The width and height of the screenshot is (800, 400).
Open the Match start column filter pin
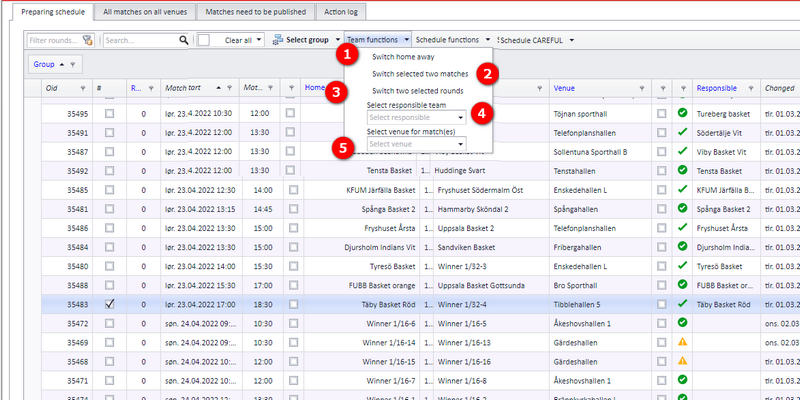pos(230,88)
